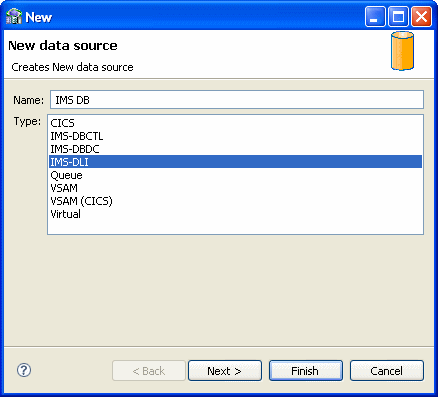Image resolution: width=438 pixels, height=397 pixels.
Task: Click the help question mark icon
Action: pyautogui.click(x=24, y=370)
